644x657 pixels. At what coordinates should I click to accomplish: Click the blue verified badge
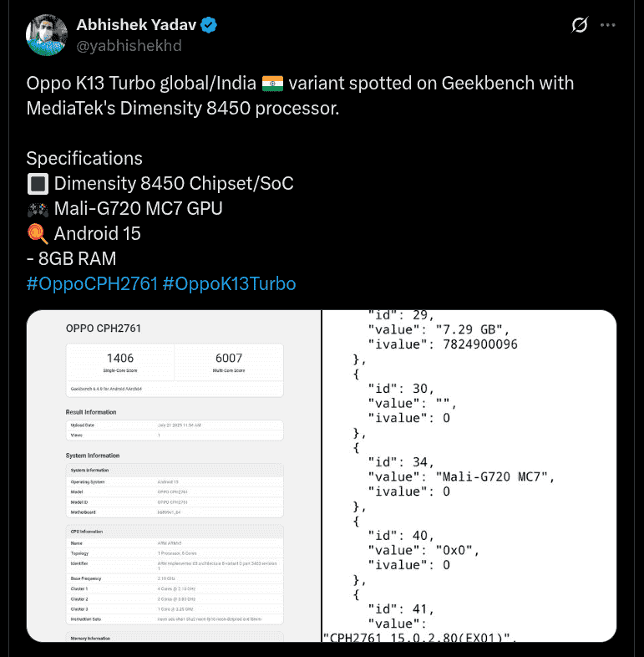pyautogui.click(x=208, y=25)
